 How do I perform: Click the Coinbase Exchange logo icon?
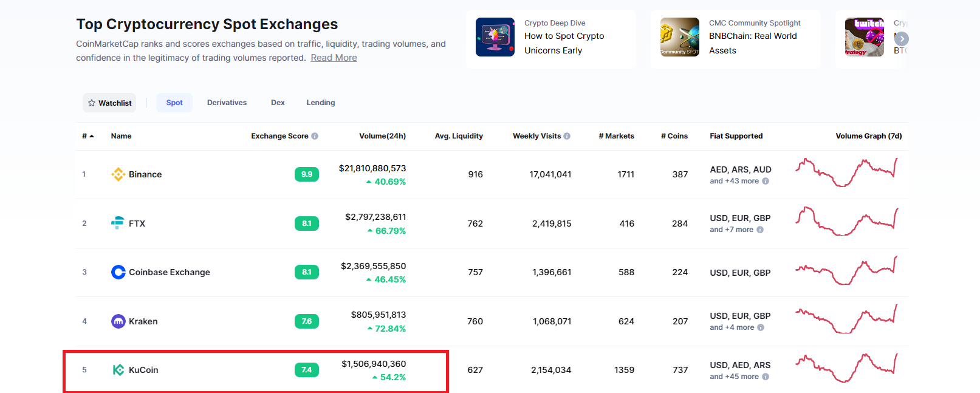[x=118, y=272]
